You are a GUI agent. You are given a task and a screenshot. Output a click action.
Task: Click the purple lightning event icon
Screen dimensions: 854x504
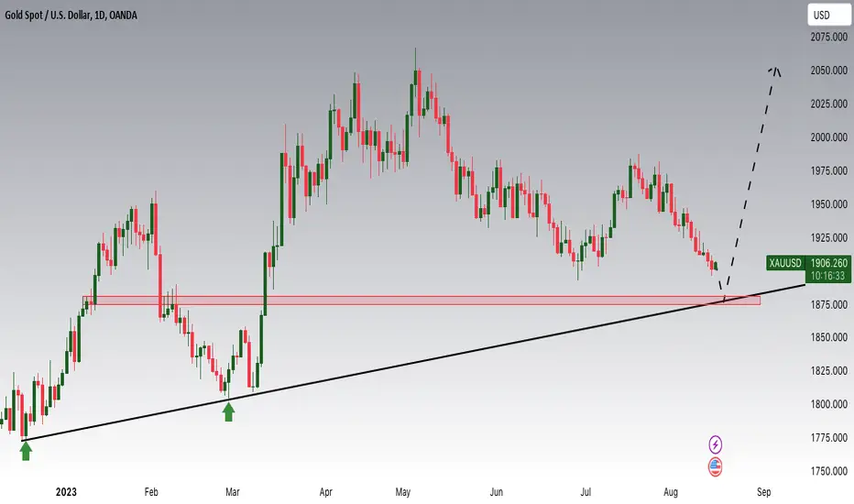coord(715,444)
